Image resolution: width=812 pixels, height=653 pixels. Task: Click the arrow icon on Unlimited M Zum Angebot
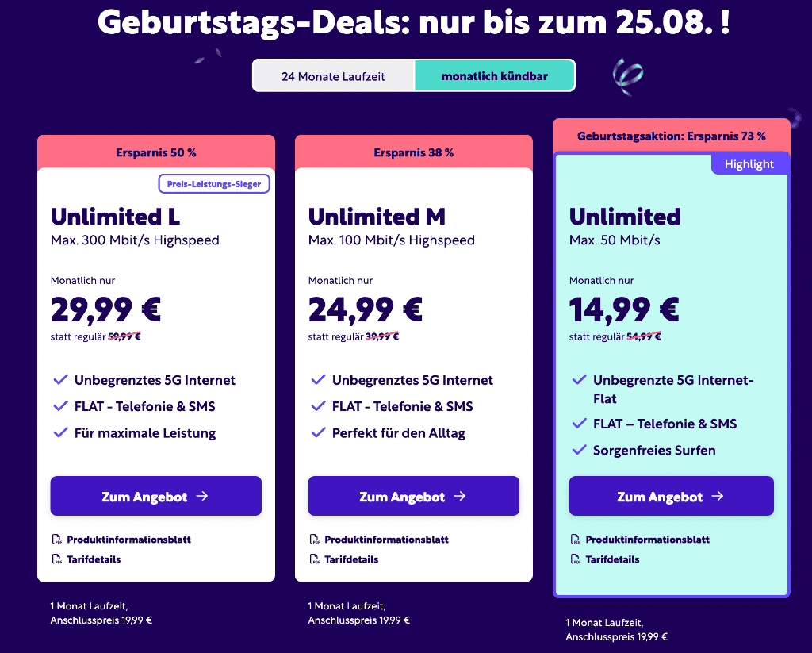(460, 496)
